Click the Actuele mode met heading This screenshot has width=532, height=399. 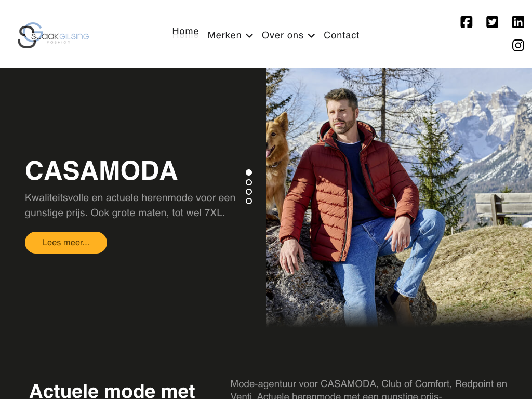(112, 391)
